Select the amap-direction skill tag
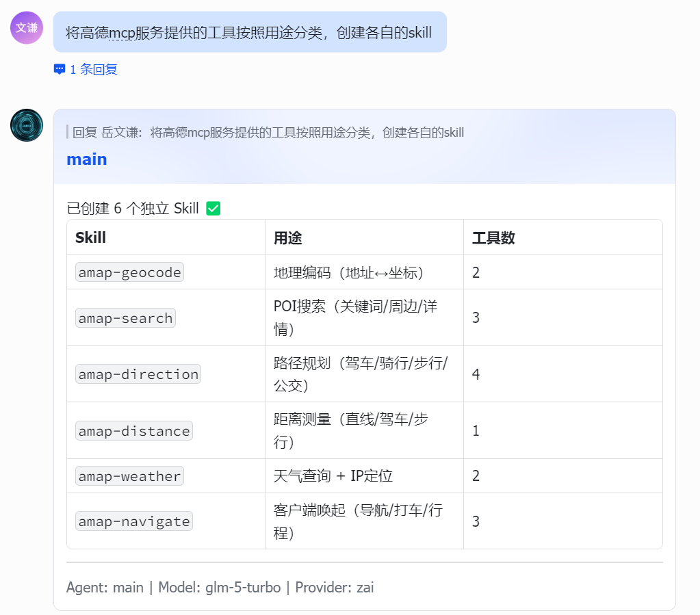Viewport: 700px width, 615px height. tap(138, 374)
